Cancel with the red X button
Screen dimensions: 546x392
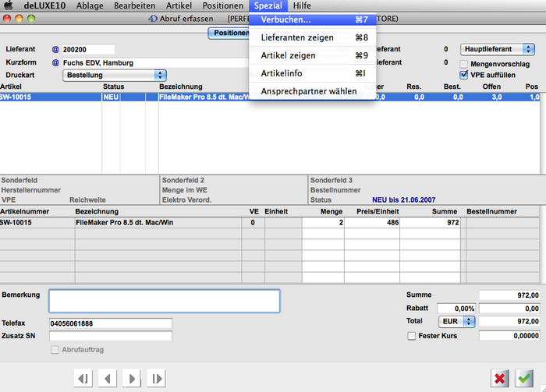pos(500,378)
